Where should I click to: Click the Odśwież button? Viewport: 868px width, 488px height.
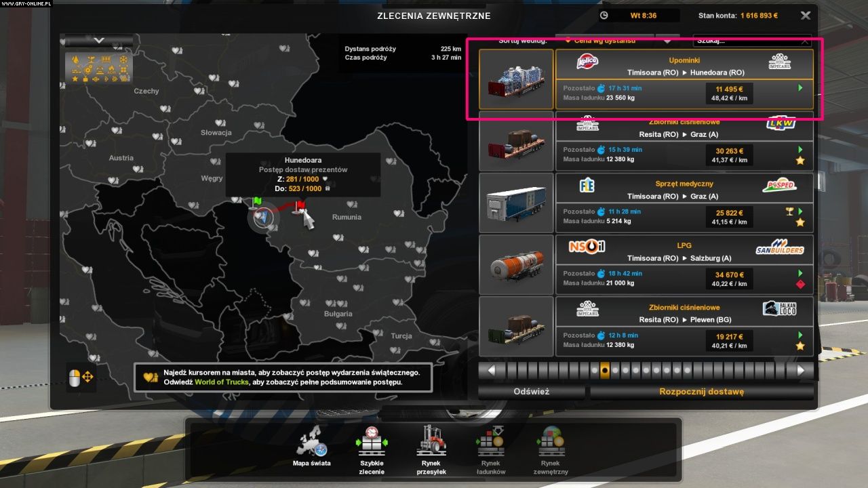[x=531, y=392]
